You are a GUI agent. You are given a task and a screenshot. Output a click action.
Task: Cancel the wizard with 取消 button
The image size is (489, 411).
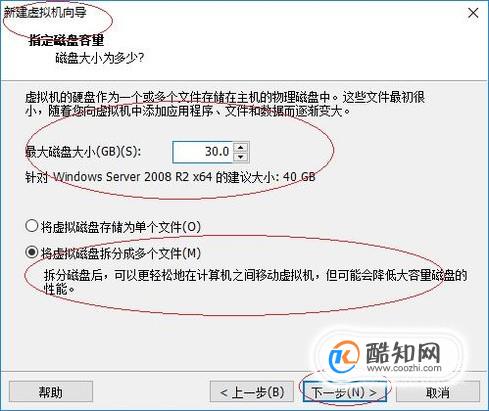[438, 392]
